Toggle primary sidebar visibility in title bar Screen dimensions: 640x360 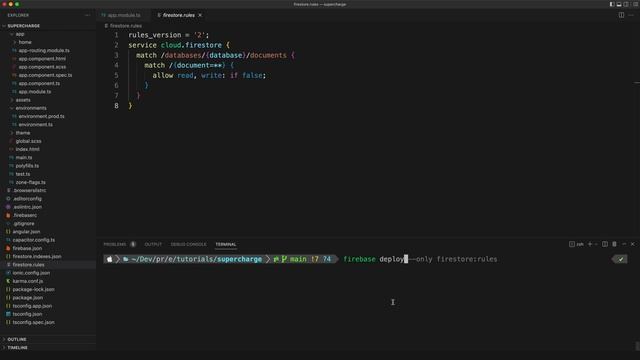[x=612, y=4]
